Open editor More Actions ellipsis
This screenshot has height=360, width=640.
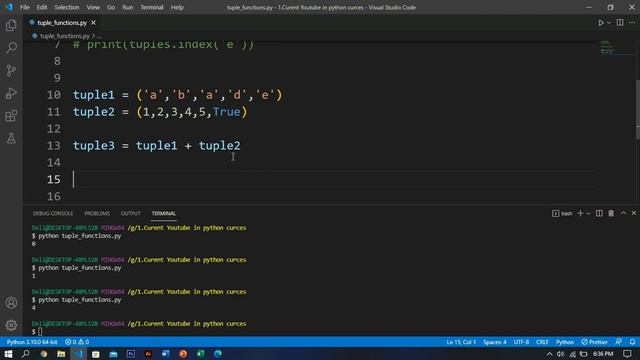(x=632, y=23)
